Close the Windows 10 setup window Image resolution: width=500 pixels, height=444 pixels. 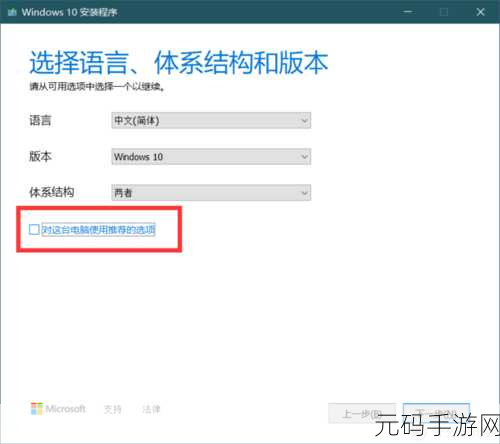480,12
